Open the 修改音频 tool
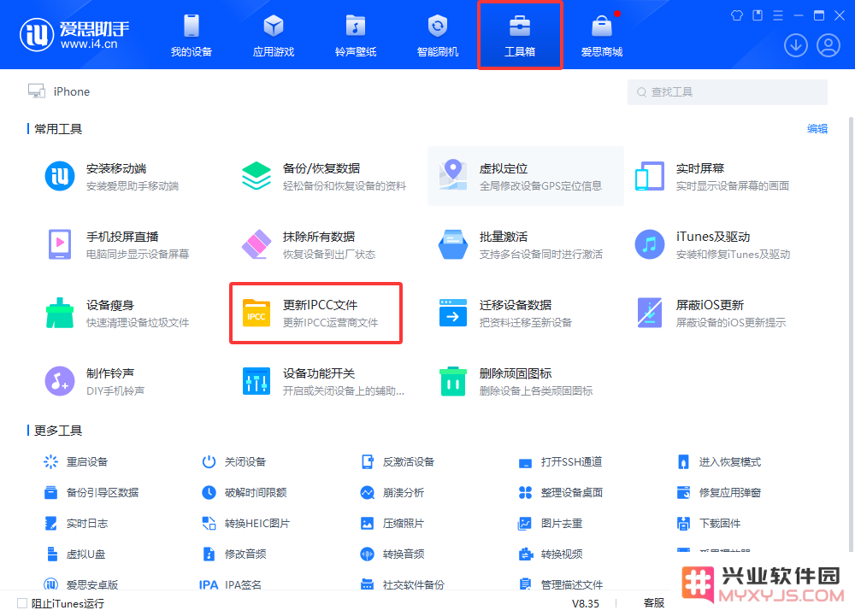The width and height of the screenshot is (855, 616). 234,554
